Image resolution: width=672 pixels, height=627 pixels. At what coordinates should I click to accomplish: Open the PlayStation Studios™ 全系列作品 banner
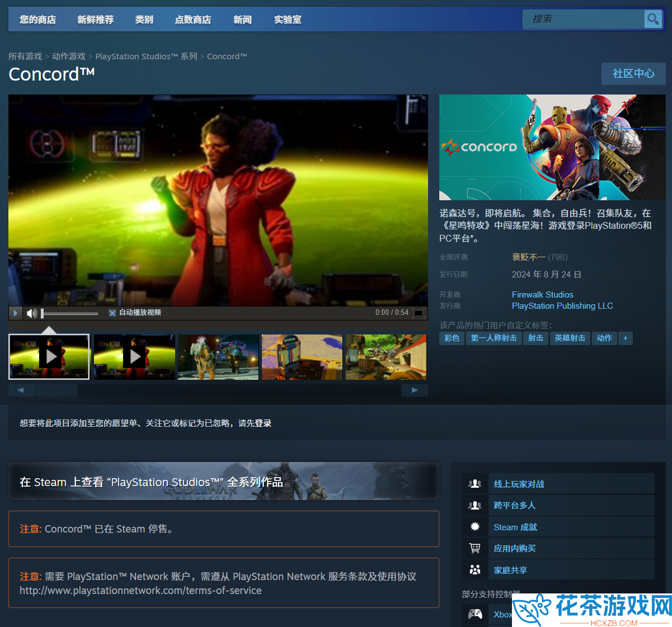coord(224,481)
